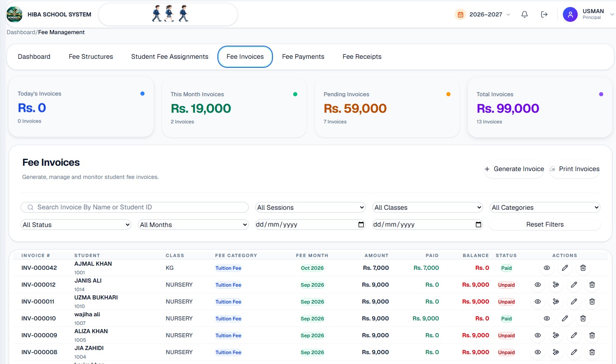Delete invoice INV-000010 with the trash icon
The height and width of the screenshot is (364, 616).
point(583,318)
